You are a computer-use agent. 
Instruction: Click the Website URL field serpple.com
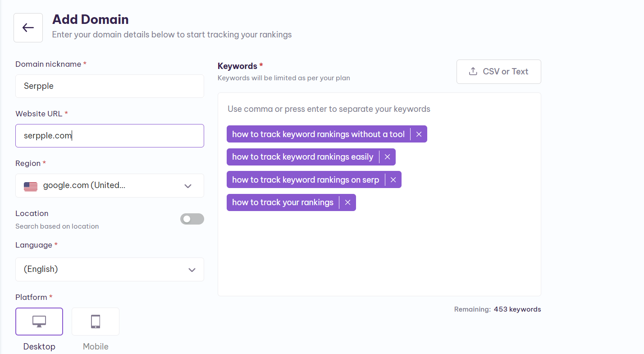110,136
